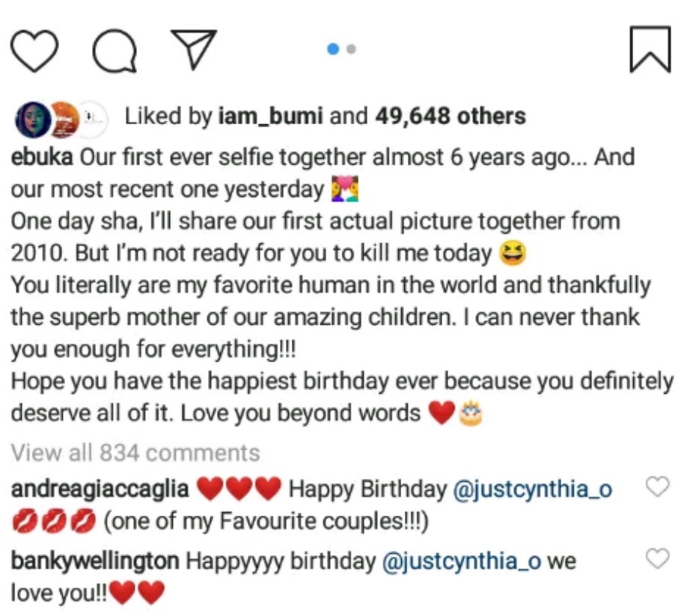Jump to second photo via gray dot
This screenshot has height=616, width=690.
click(351, 49)
